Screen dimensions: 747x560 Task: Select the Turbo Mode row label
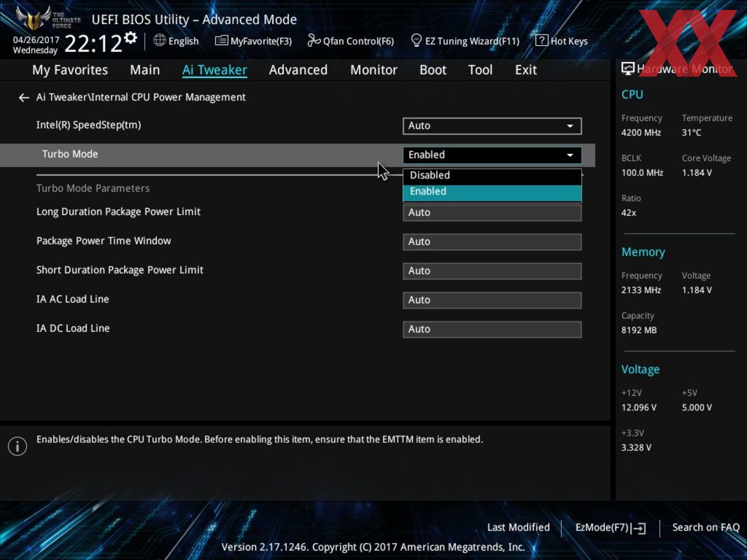(x=70, y=154)
